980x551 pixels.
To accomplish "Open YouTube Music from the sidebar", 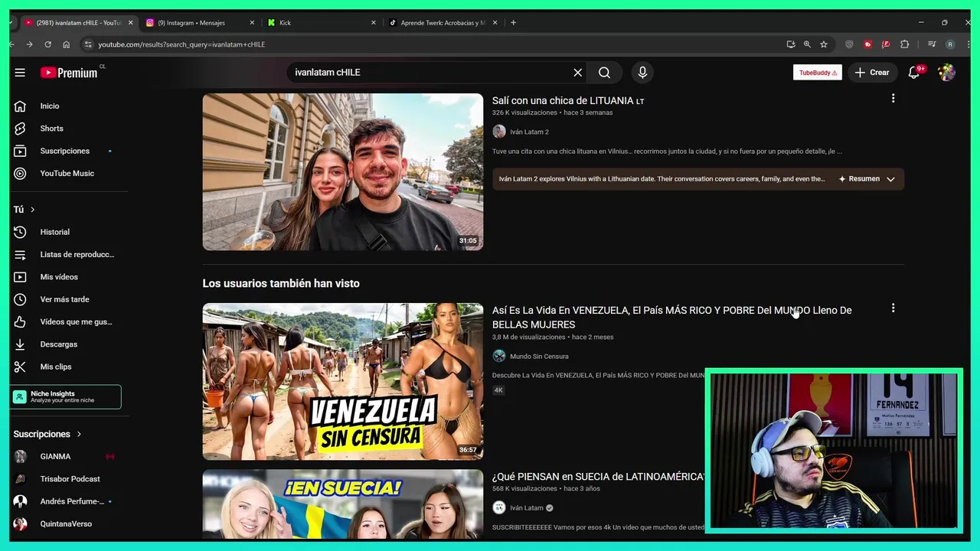I will [x=67, y=174].
